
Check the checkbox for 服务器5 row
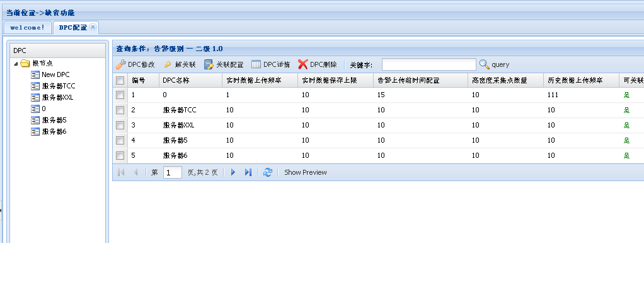click(120, 140)
